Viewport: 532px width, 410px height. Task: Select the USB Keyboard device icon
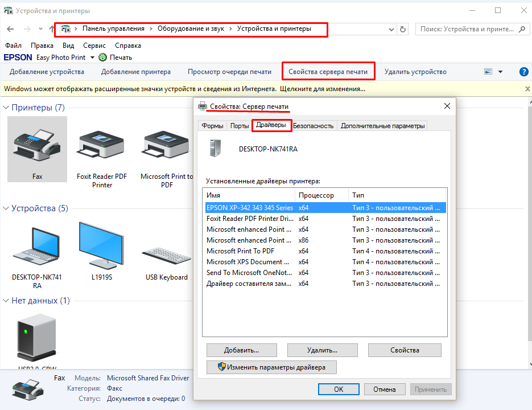tap(166, 256)
